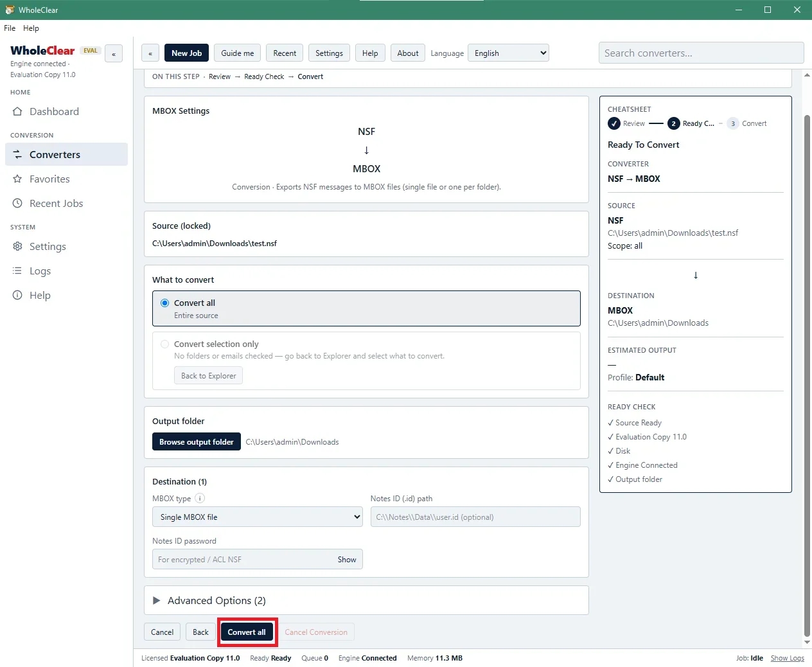The height and width of the screenshot is (667, 812).
Task: Start a New Job
Action: [x=186, y=53]
